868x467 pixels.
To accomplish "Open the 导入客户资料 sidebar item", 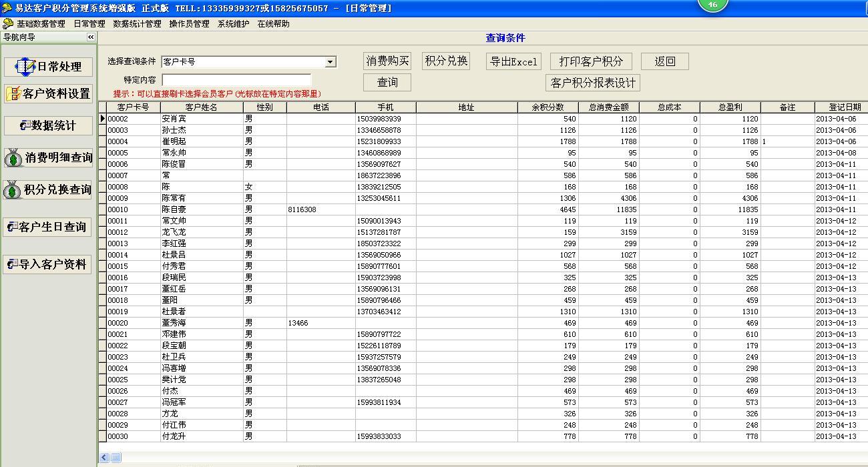I will (48, 265).
